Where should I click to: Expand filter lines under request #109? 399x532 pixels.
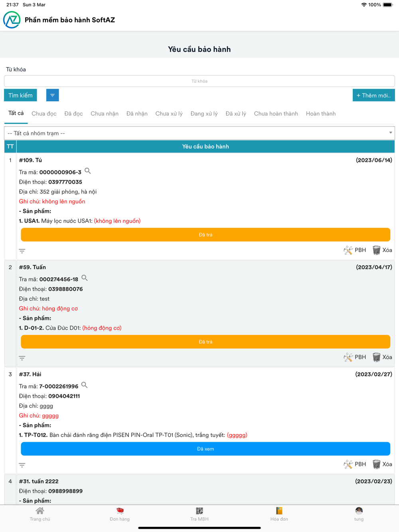[x=22, y=251]
